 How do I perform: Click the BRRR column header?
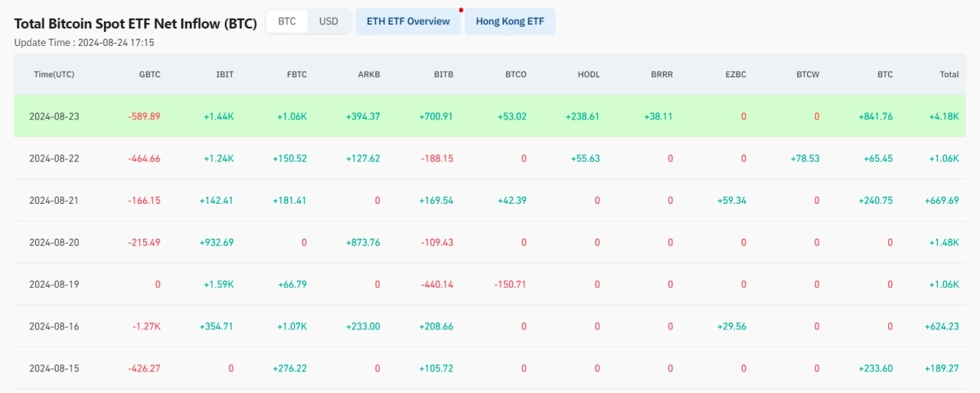(x=661, y=74)
